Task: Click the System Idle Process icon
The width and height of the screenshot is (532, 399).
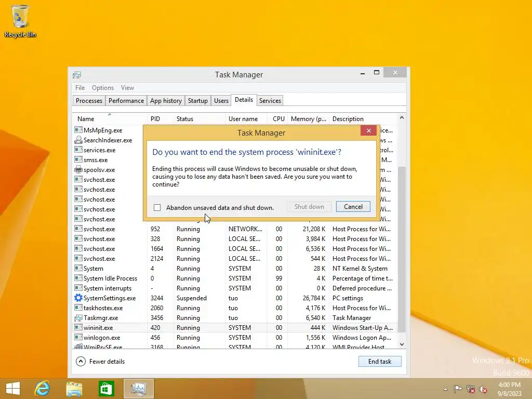Action: [78, 278]
